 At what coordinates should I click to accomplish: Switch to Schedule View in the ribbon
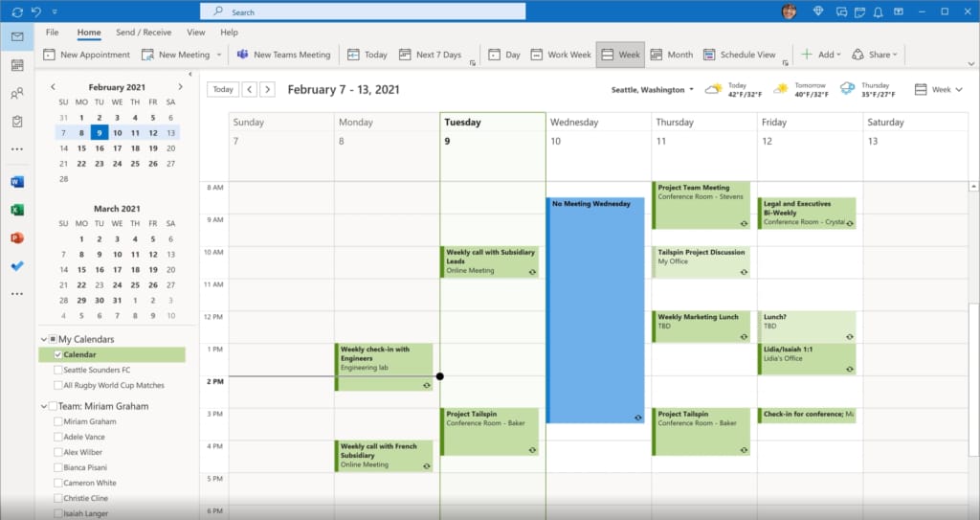tap(739, 55)
